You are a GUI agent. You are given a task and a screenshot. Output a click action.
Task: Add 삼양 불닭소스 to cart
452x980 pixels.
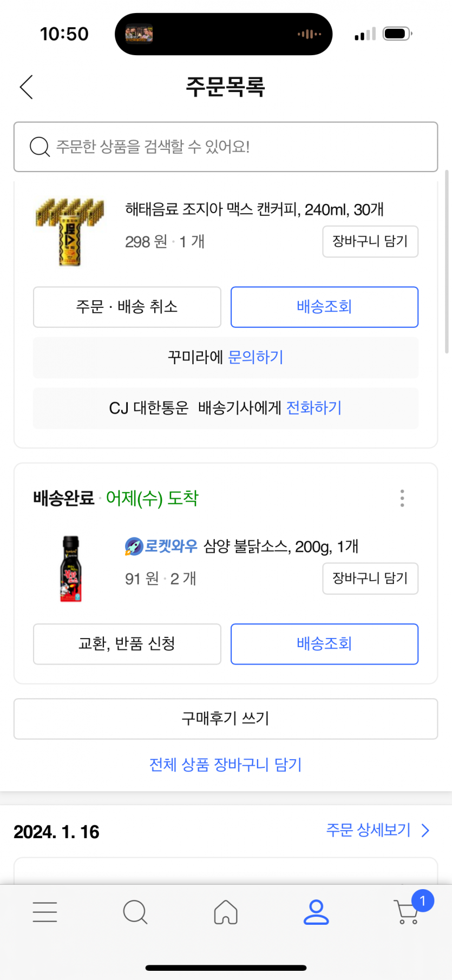(370, 578)
